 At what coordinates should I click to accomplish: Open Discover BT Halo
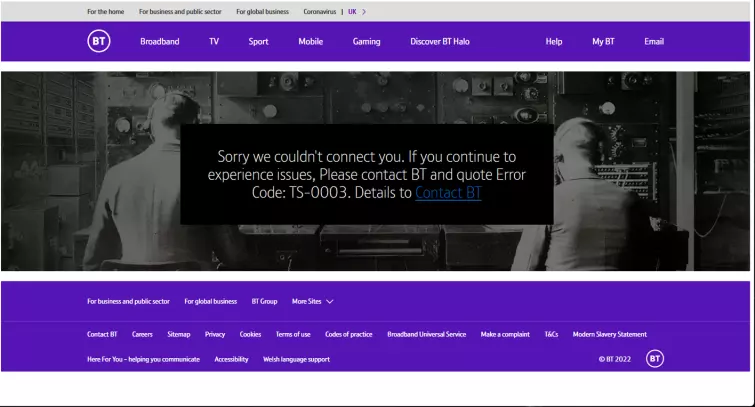click(x=440, y=41)
